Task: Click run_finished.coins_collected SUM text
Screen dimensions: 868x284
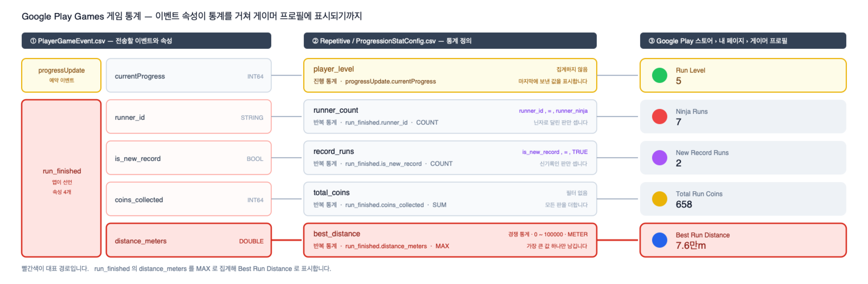Action: [x=395, y=205]
